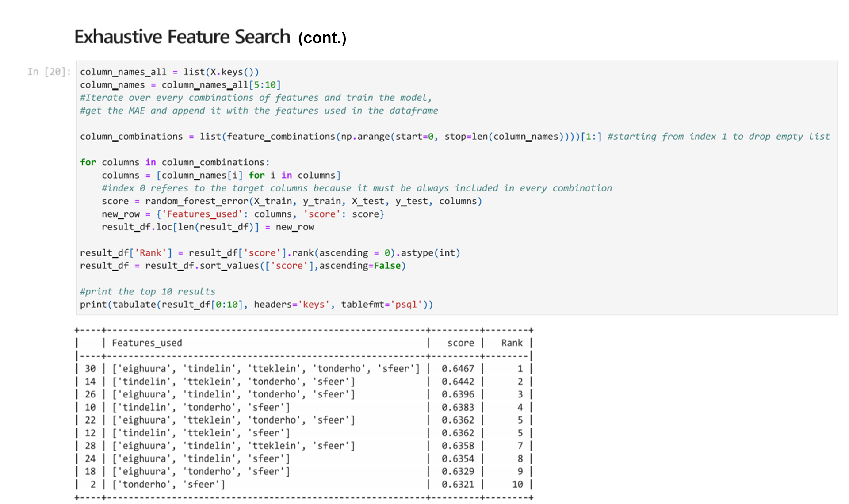
Task: Click the 'for columns in column_combinations' line
Action: click(x=174, y=162)
